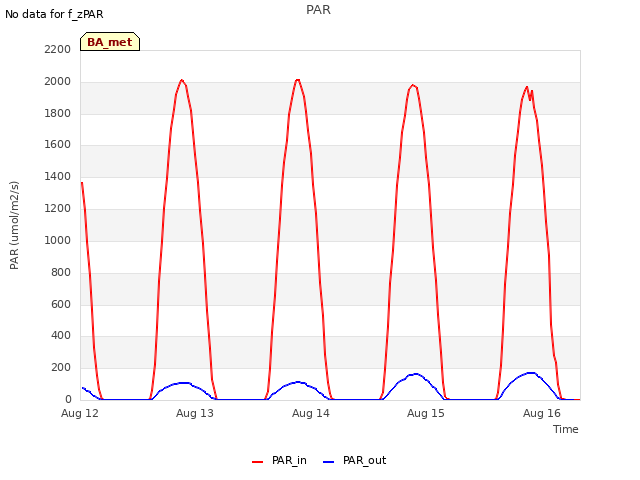640x480 pixels.
Task: Click the PAR_out hump before Aug 16
Action: [x=531, y=373]
